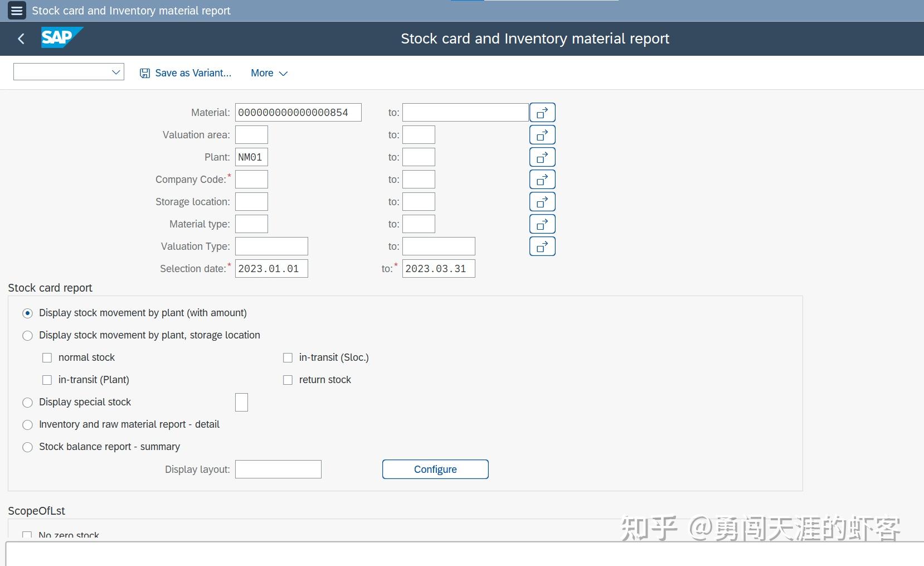Image resolution: width=924 pixels, height=566 pixels.
Task: Click the Valuation area to field
Action: click(419, 135)
